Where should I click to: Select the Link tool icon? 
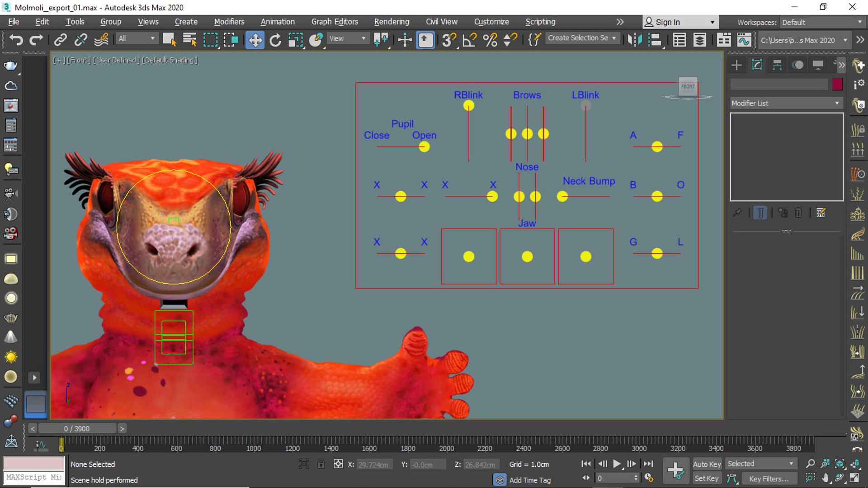(60, 40)
